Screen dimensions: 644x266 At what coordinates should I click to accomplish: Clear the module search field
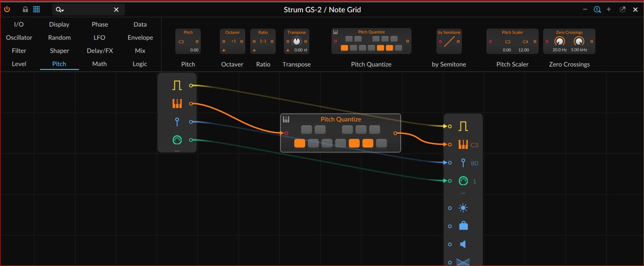pos(116,10)
